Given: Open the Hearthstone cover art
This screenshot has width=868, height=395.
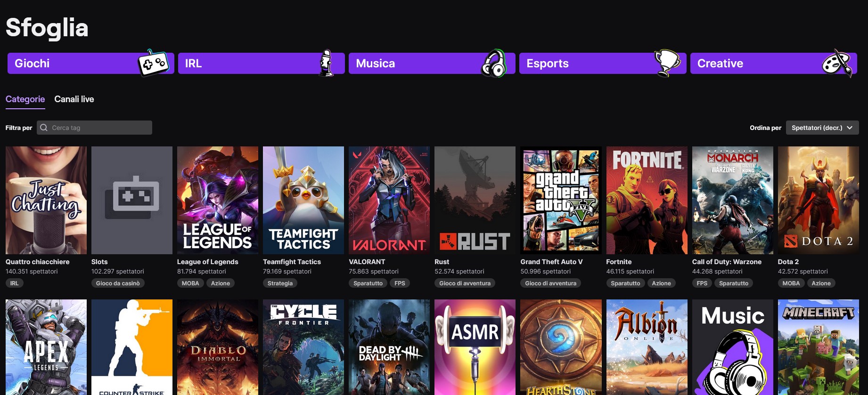Looking at the screenshot, I should 561,347.
